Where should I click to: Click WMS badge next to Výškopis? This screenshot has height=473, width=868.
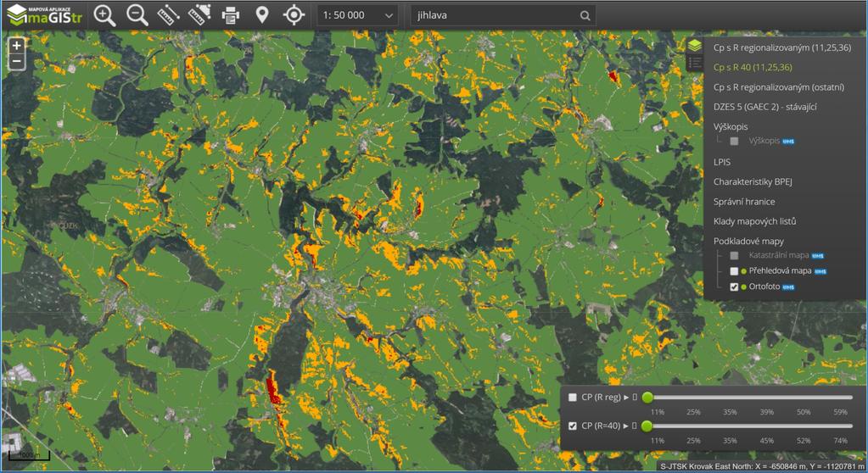tap(788, 142)
